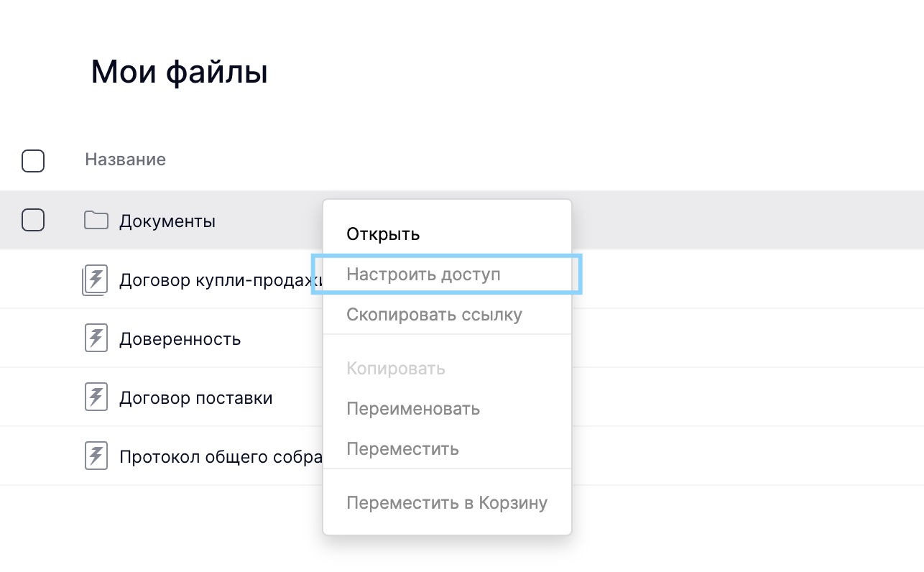Click the Протокол общего собрания document icon
The width and height of the screenshot is (924, 572).
coord(96,456)
